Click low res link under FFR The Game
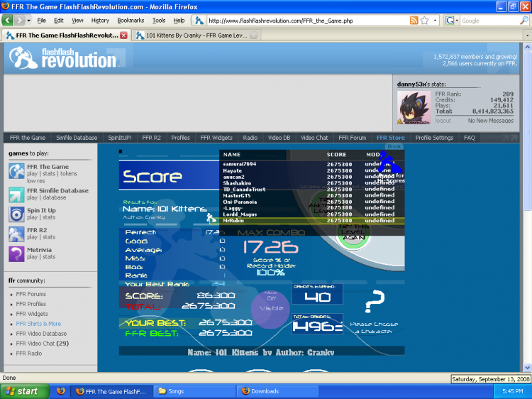The image size is (532, 399). click(36, 181)
